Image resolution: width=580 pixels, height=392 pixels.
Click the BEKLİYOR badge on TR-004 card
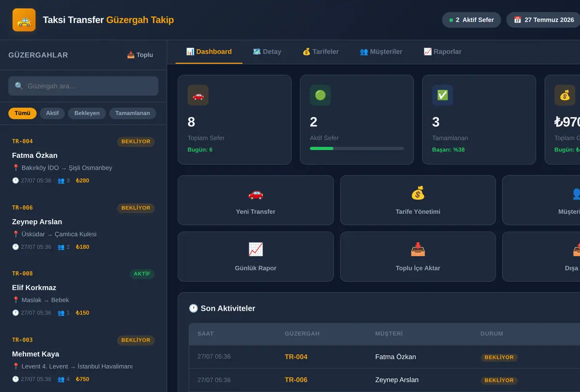click(136, 142)
